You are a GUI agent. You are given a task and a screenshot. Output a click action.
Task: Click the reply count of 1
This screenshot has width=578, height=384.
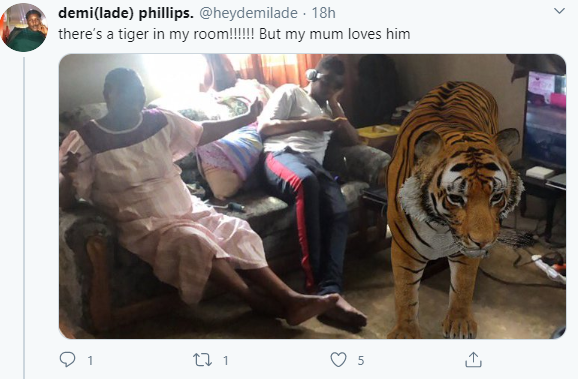click(x=90, y=360)
